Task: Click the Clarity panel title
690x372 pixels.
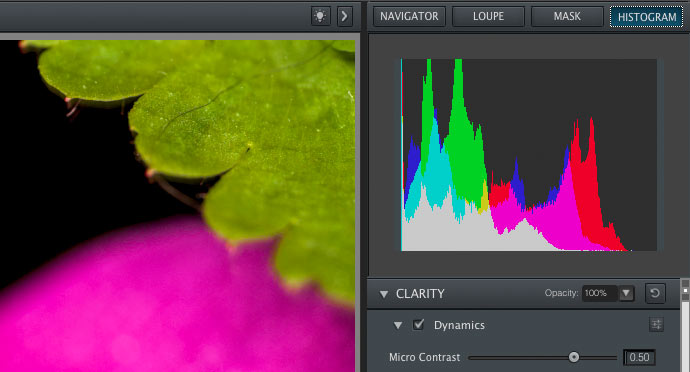Action: pyautogui.click(x=420, y=294)
